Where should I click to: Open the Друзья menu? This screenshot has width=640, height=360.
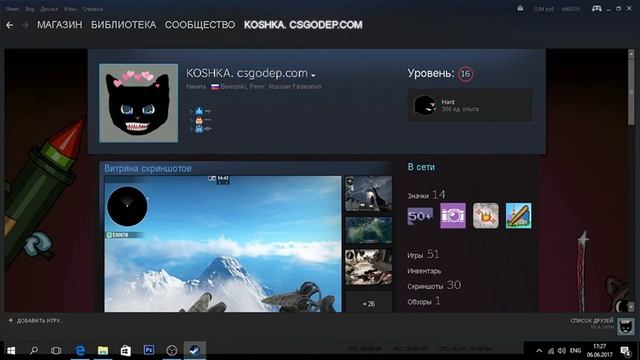pos(49,9)
